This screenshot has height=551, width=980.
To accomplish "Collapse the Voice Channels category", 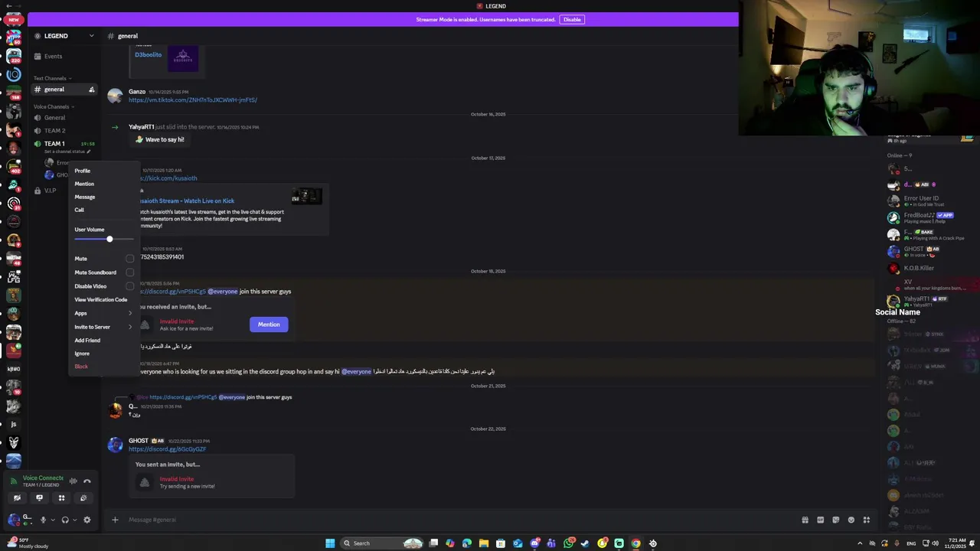I will pyautogui.click(x=53, y=106).
